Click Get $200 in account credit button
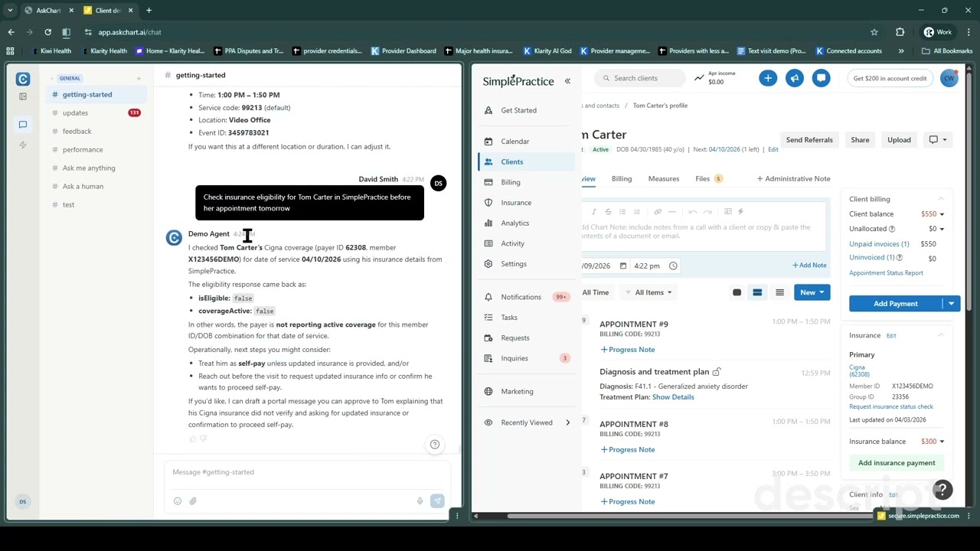 (x=890, y=78)
